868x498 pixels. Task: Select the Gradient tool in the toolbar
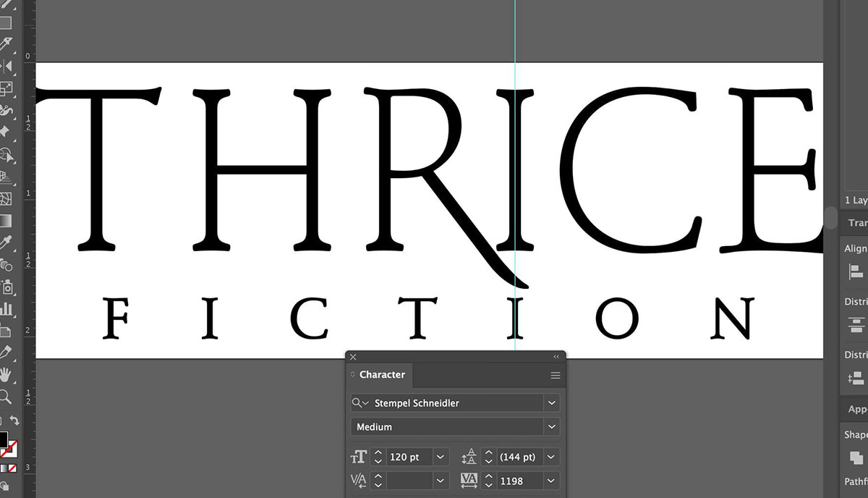click(6, 221)
